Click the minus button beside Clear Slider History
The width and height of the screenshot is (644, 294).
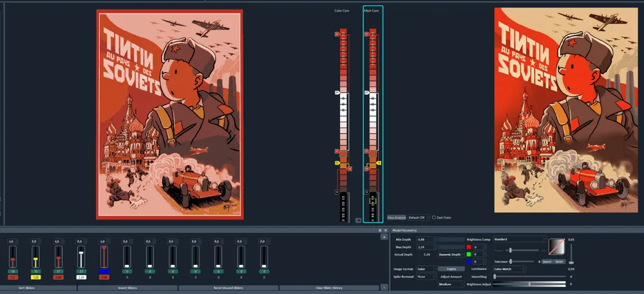[x=384, y=288]
